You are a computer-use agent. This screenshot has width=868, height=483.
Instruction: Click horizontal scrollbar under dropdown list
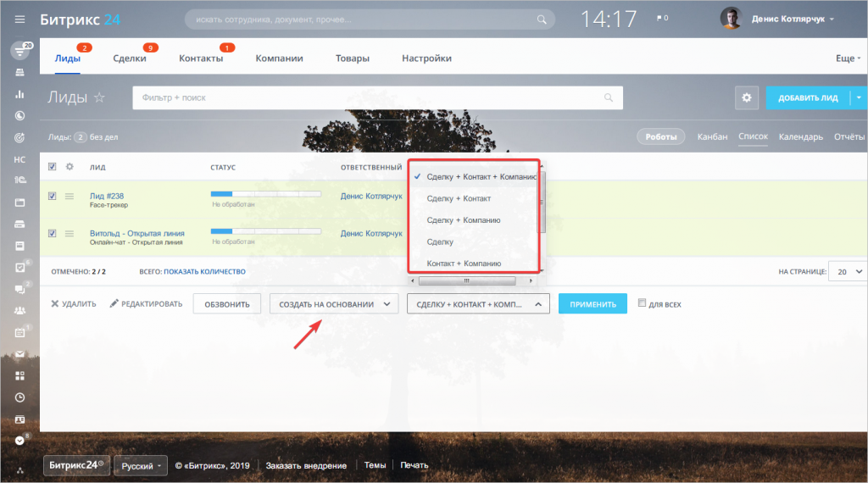(467, 280)
